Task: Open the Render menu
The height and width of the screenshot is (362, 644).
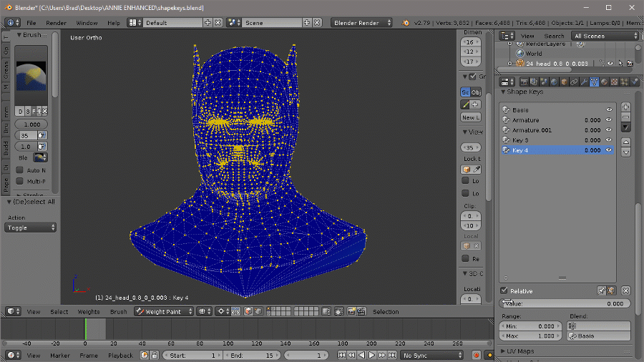Action: click(x=56, y=22)
